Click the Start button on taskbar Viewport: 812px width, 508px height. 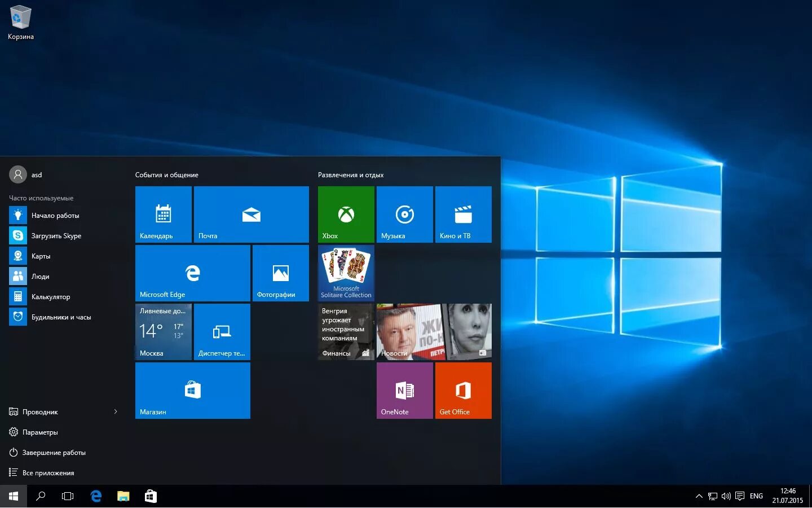pyautogui.click(x=14, y=496)
